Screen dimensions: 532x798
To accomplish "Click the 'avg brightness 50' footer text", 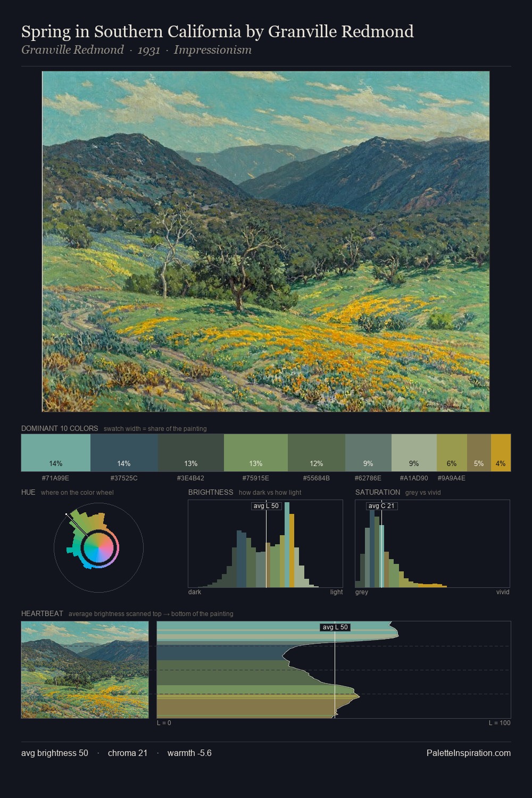I will pos(55,753).
